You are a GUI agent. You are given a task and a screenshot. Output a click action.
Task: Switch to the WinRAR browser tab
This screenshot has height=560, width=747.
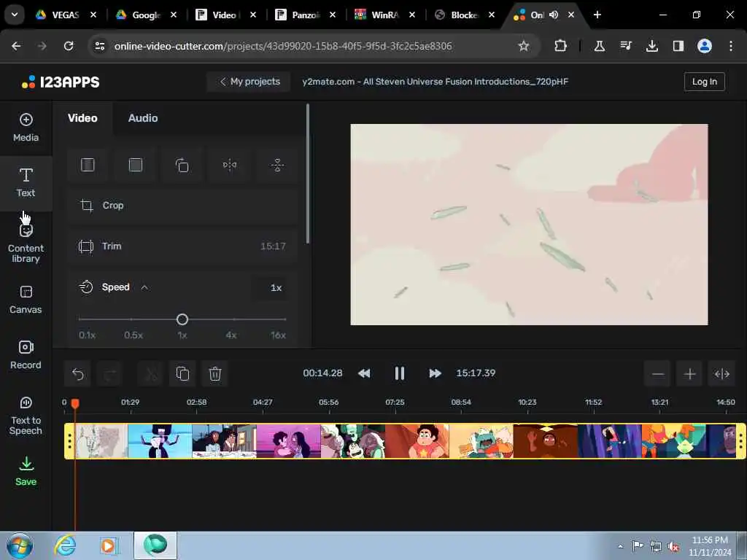384,15
